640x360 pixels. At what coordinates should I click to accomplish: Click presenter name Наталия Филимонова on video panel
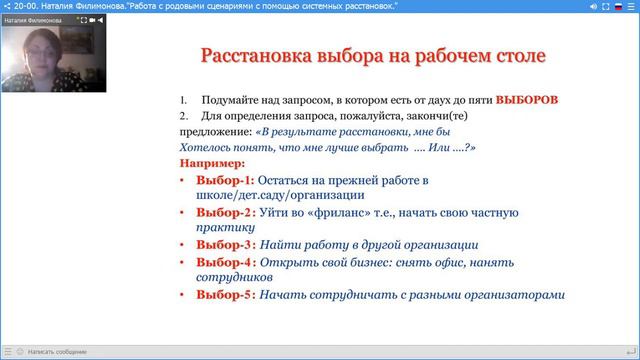pyautogui.click(x=33, y=20)
